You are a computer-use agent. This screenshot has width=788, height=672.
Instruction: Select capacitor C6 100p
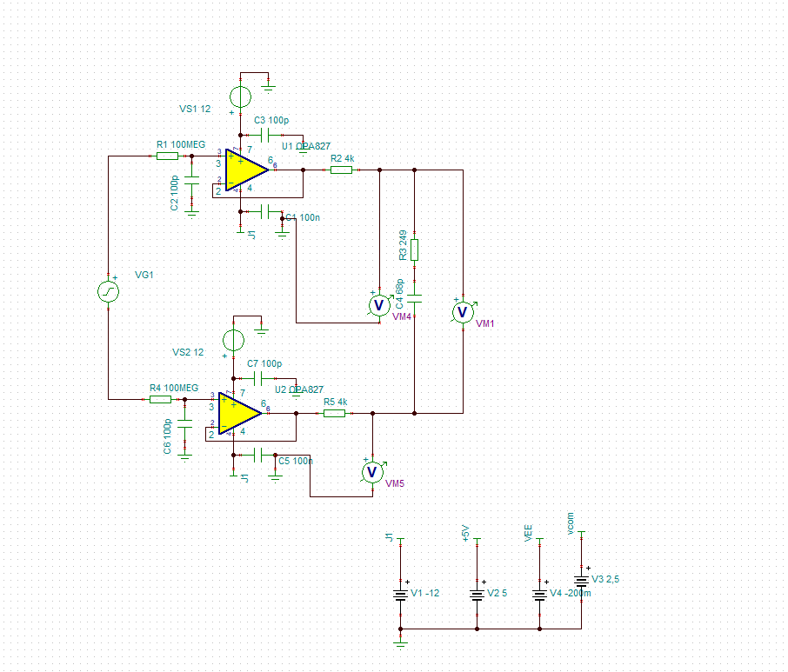[x=184, y=423]
